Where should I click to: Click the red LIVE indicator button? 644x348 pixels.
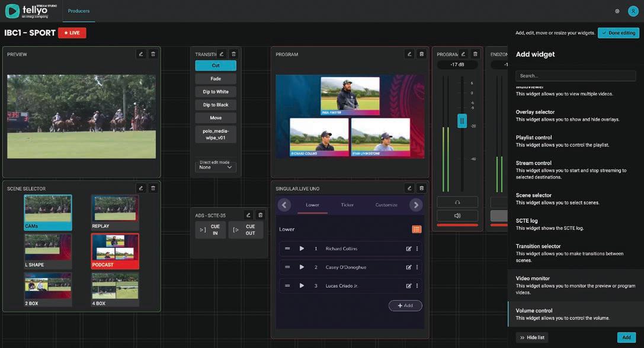(x=72, y=33)
